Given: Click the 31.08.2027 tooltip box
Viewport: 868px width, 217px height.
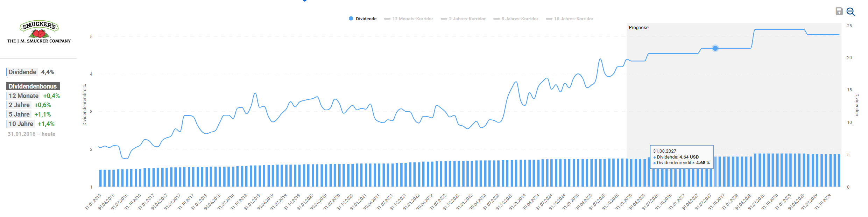Looking at the screenshot, I should 681,157.
